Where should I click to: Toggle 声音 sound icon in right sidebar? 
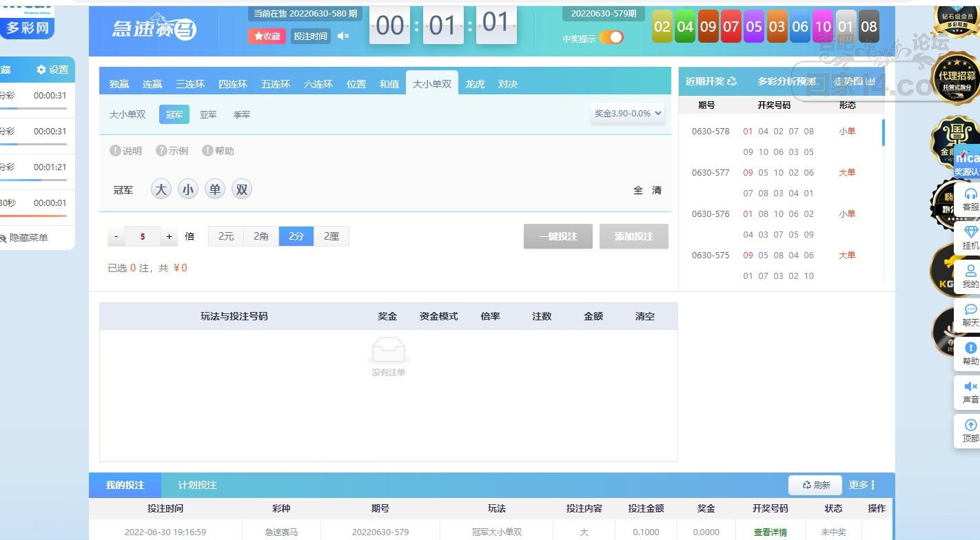point(970,392)
